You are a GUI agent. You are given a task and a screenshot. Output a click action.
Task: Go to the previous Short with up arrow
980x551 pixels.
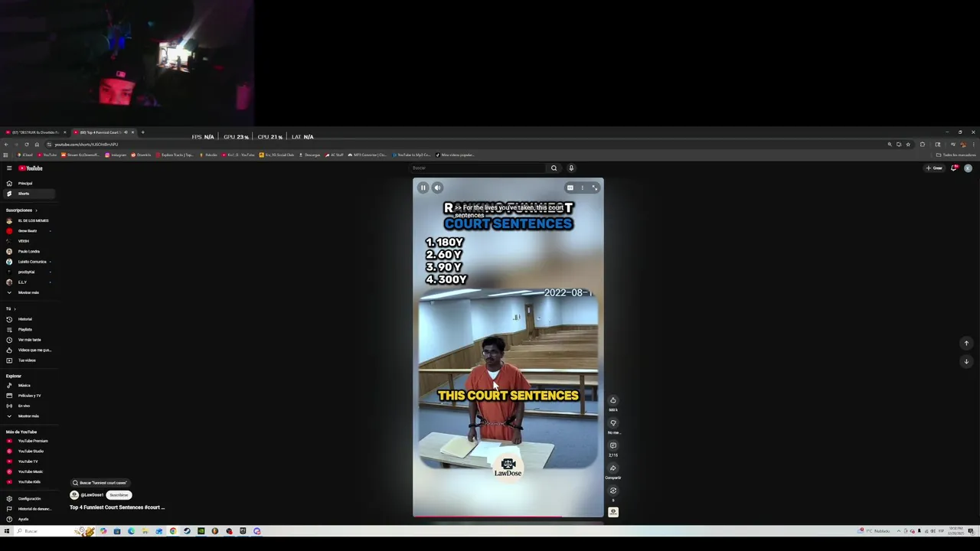pyautogui.click(x=966, y=344)
